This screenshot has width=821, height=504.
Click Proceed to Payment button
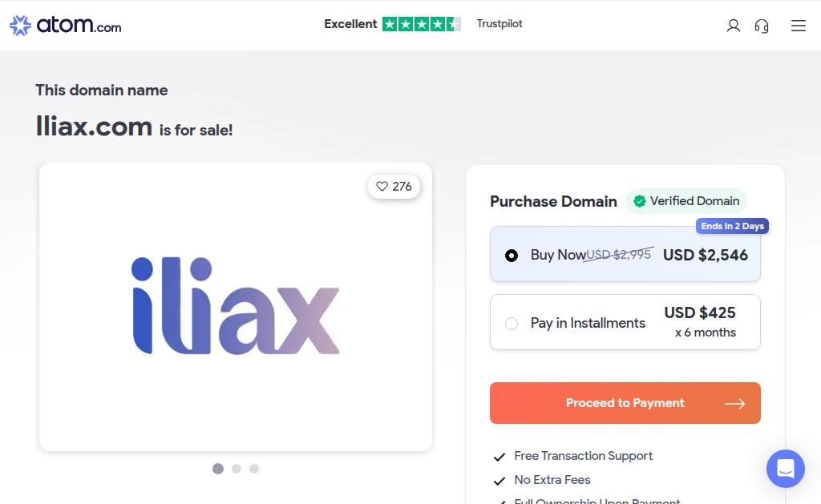click(x=625, y=403)
